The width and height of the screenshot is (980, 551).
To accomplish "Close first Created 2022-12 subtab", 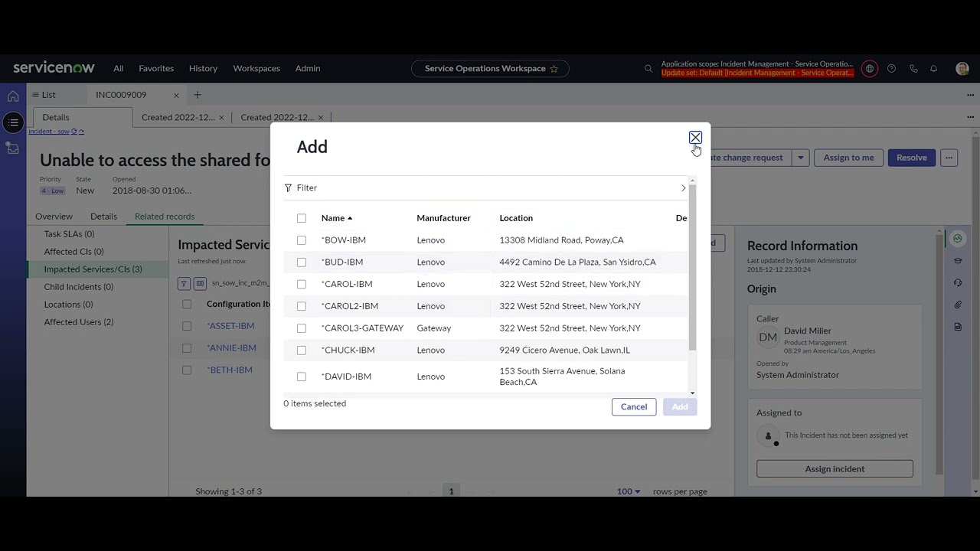I will click(221, 118).
